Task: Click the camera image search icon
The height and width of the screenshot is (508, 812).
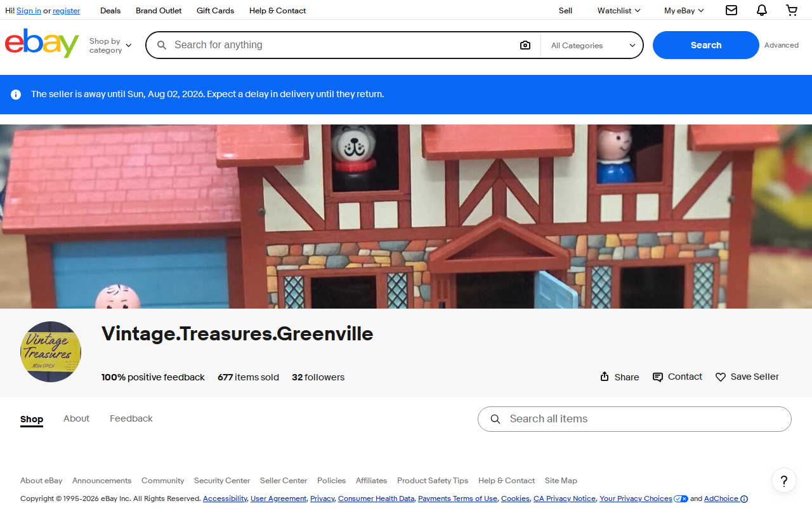Action: 525,45
